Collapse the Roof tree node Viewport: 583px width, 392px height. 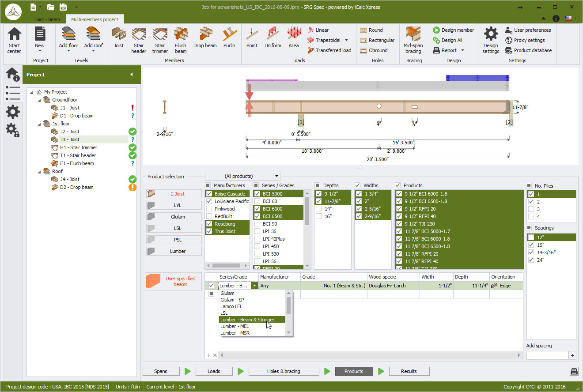pyautogui.click(x=39, y=171)
